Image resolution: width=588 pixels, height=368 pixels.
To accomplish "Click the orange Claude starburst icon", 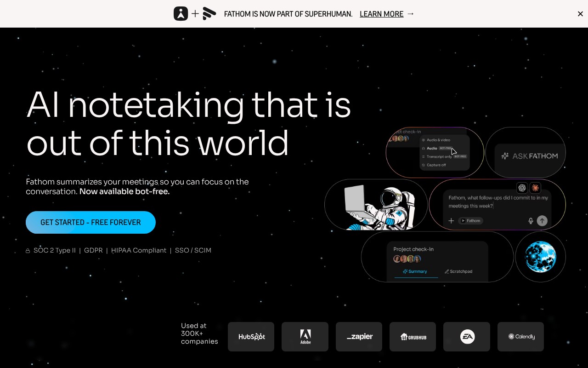I will pyautogui.click(x=535, y=188).
